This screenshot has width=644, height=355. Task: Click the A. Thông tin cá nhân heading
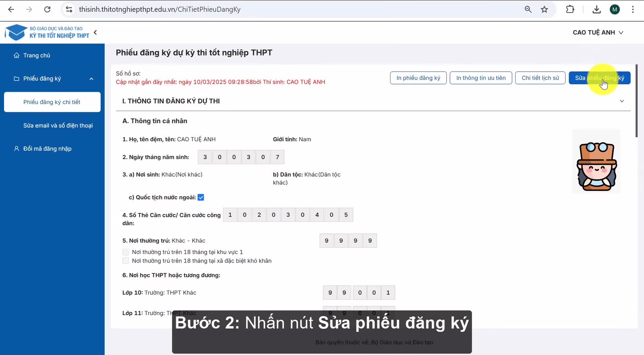point(155,121)
